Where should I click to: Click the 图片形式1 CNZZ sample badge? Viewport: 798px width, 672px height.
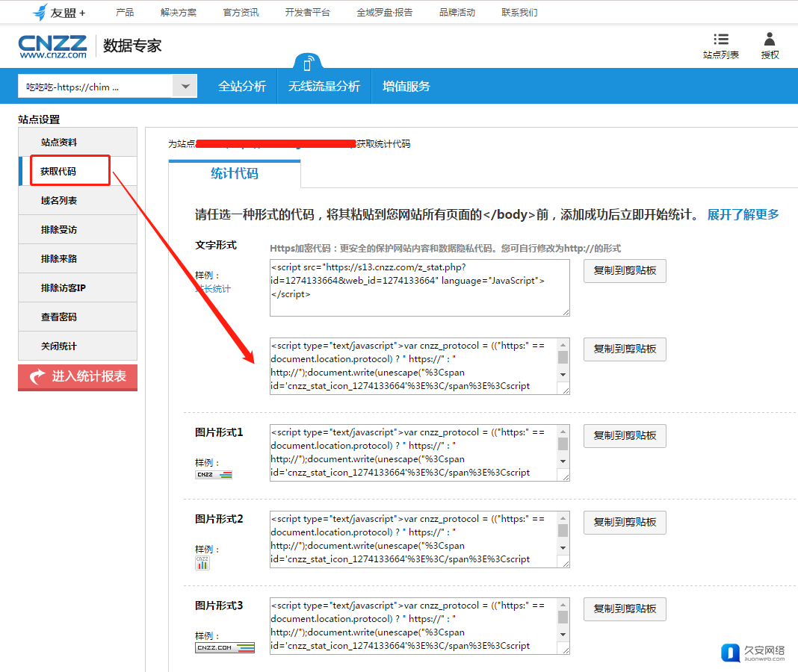click(x=214, y=475)
